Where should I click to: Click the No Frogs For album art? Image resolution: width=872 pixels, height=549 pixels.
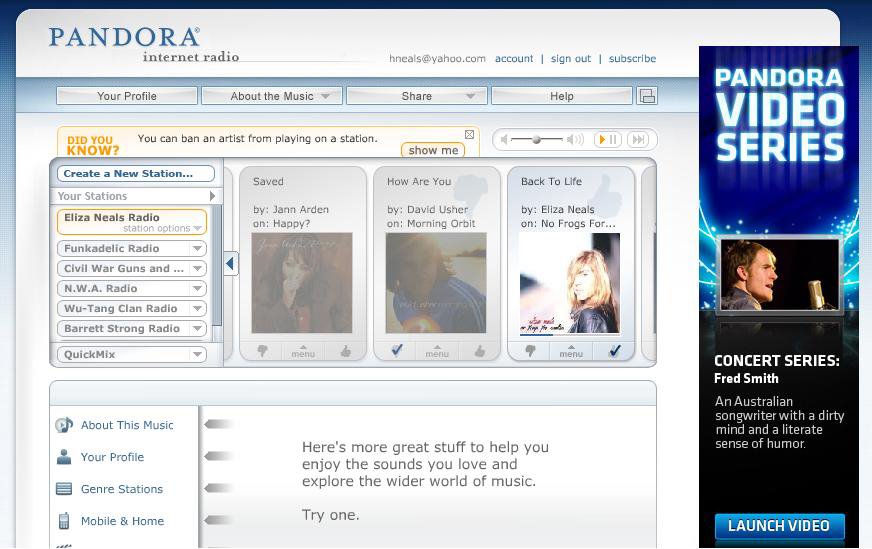pos(570,283)
